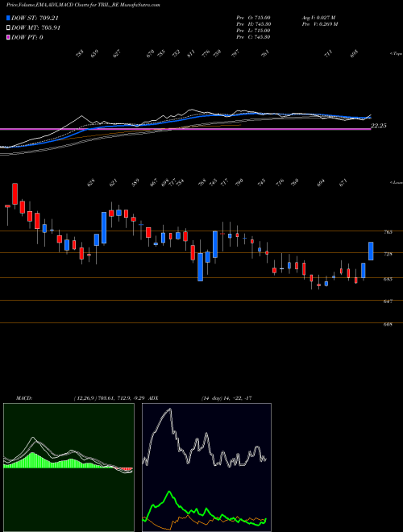Click the MACD: panel heading
The width and height of the screenshot is (403, 532).
[23, 398]
